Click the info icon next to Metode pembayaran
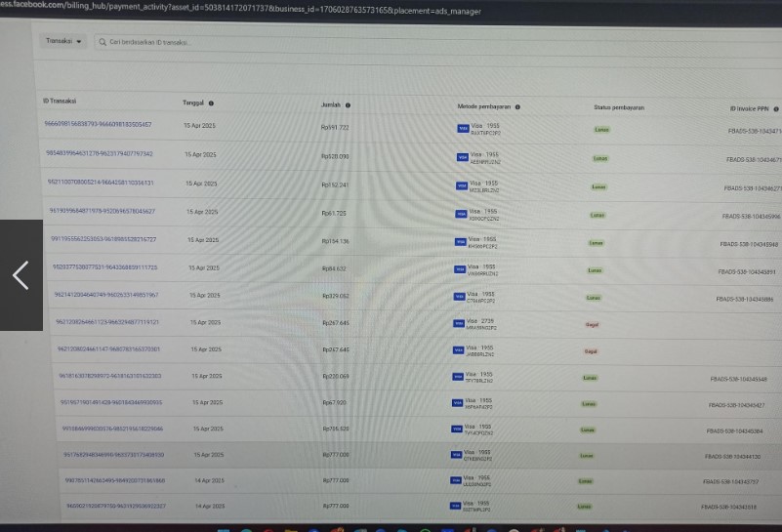782x532 pixels. [x=518, y=106]
